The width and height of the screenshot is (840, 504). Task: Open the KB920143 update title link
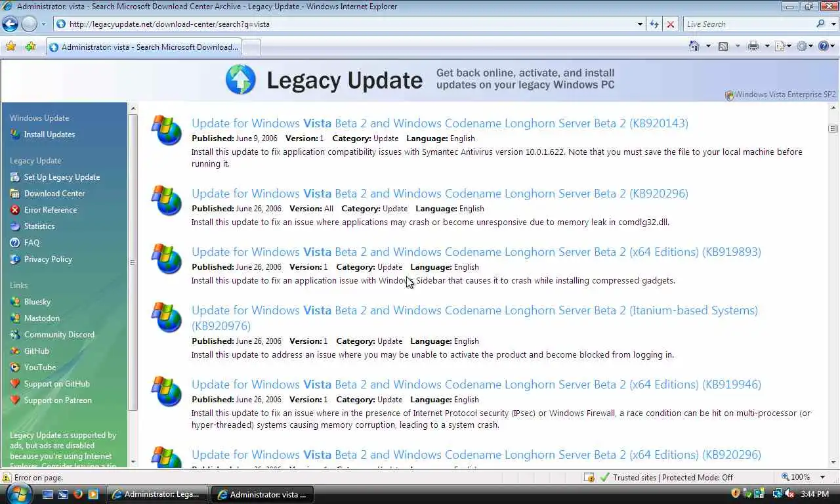(440, 123)
